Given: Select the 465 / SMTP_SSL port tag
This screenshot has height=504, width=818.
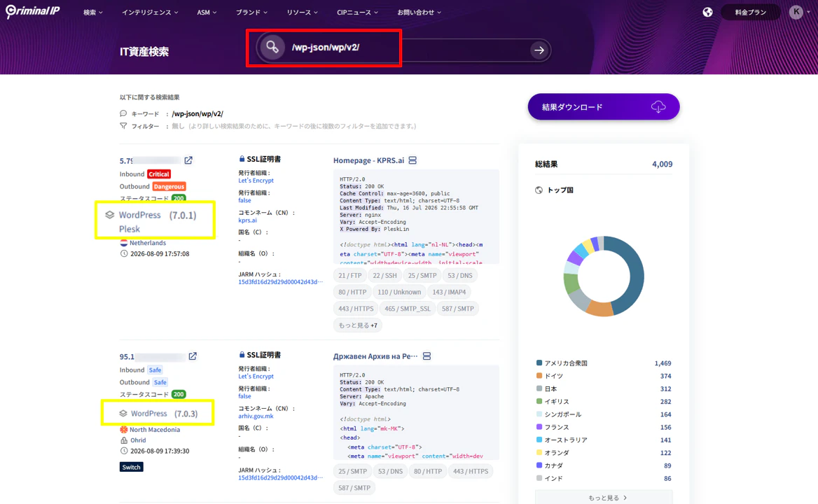Looking at the screenshot, I should click(x=408, y=309).
